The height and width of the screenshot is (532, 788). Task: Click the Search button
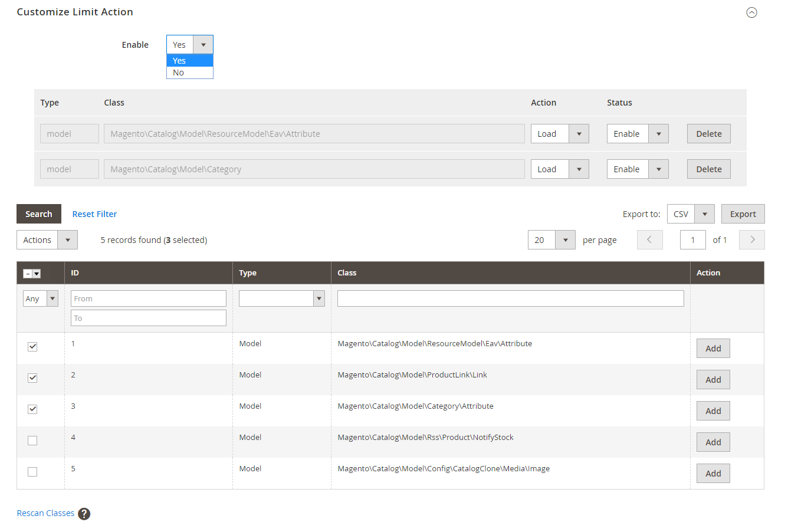point(39,214)
